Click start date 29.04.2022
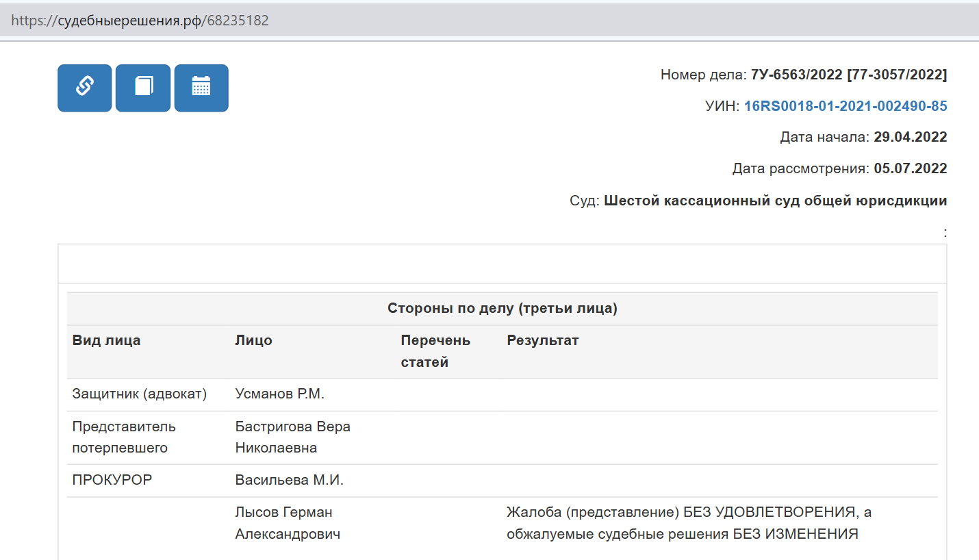979x560 pixels. (911, 137)
